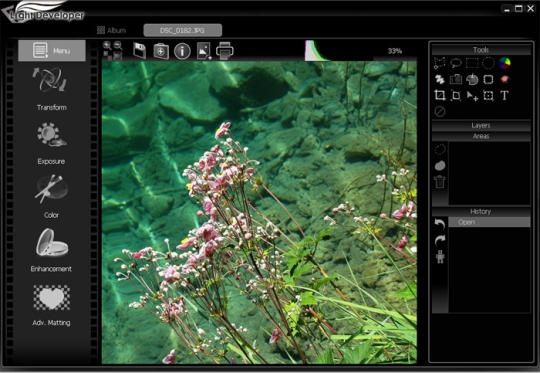The height and width of the screenshot is (373, 540).
Task: Open the color wheel tool
Action: [x=505, y=63]
